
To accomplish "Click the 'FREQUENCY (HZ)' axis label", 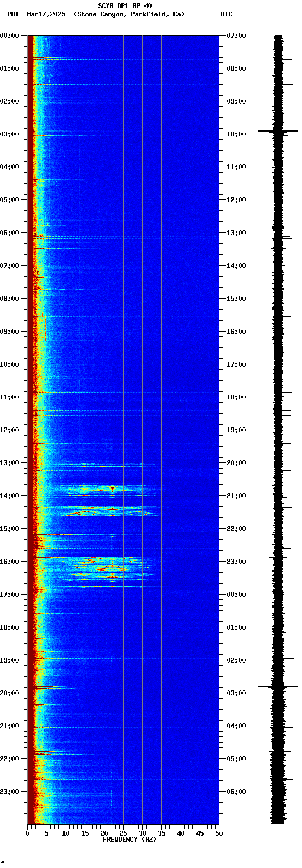I will (x=129, y=840).
